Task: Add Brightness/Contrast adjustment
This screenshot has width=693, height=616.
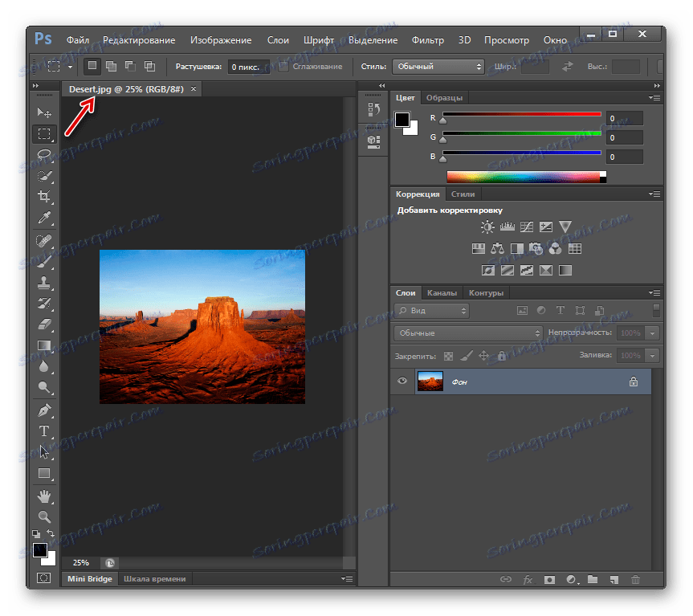Action: (487, 227)
